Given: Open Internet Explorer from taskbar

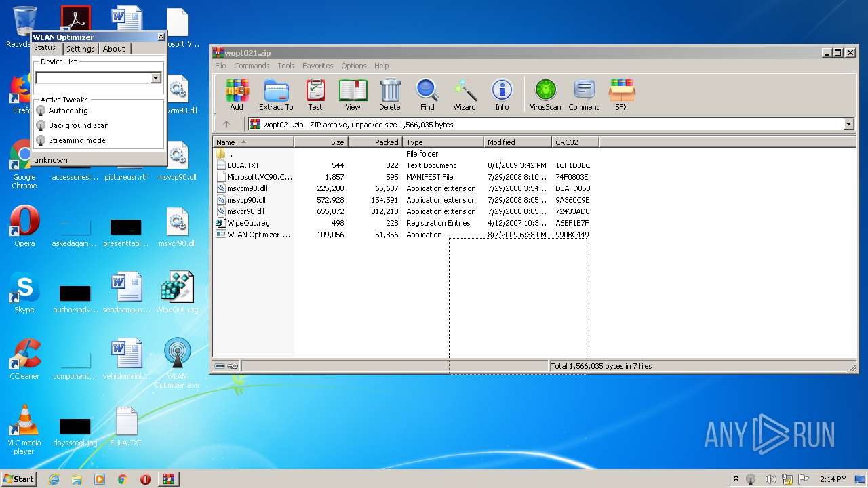Looking at the screenshot, I should click(54, 479).
